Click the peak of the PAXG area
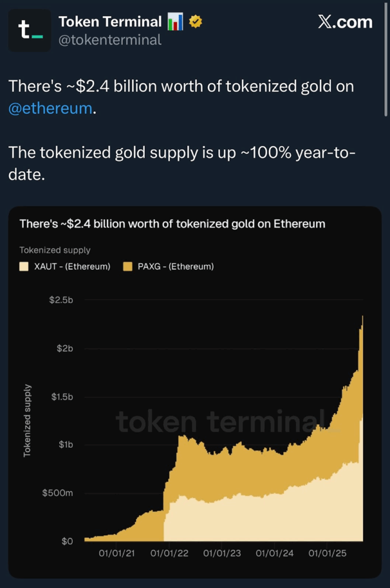The width and height of the screenshot is (390, 588). pyautogui.click(x=362, y=317)
